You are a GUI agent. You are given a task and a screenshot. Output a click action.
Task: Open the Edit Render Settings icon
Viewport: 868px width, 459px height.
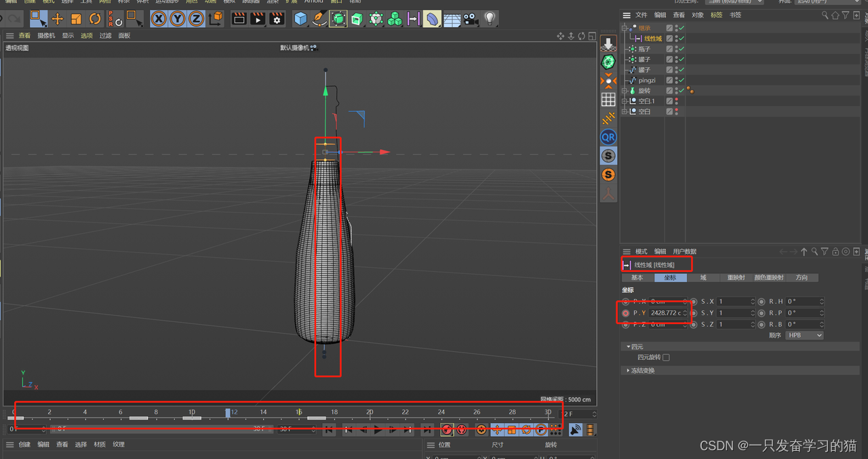click(x=277, y=19)
